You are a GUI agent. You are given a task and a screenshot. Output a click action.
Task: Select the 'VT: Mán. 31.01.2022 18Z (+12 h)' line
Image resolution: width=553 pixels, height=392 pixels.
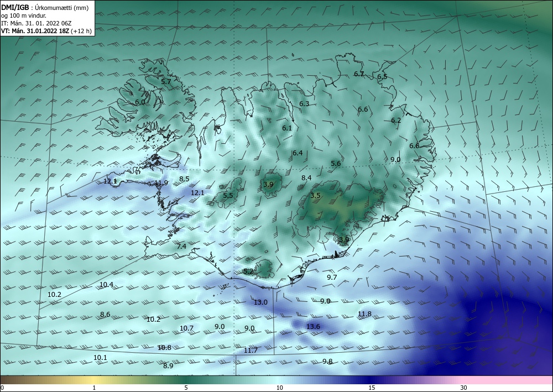pos(46,31)
